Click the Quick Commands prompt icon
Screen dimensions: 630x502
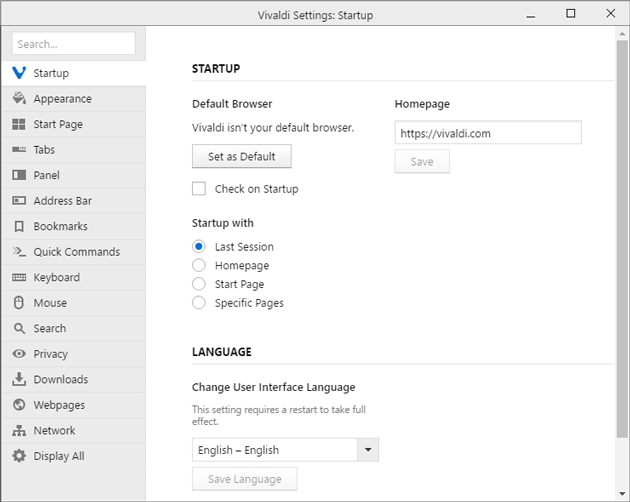click(19, 252)
